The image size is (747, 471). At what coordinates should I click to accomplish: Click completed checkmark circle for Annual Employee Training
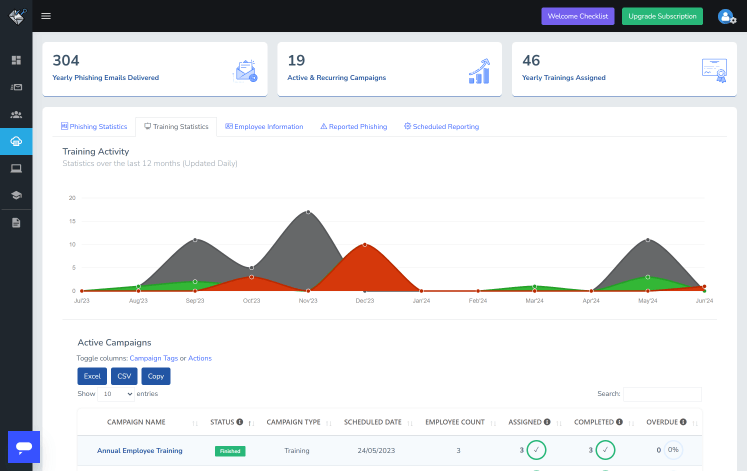(x=606, y=450)
